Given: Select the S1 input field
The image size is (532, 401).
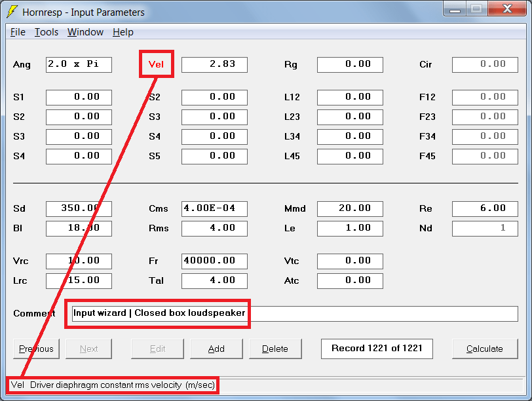Looking at the screenshot, I should tap(79, 98).
